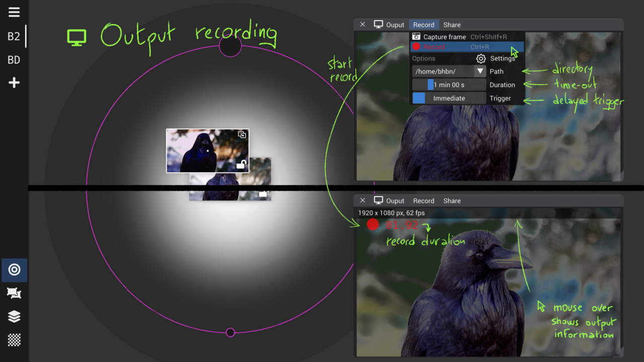This screenshot has width=644, height=362.
Task: Create new session with plus icon
Action: [13, 82]
